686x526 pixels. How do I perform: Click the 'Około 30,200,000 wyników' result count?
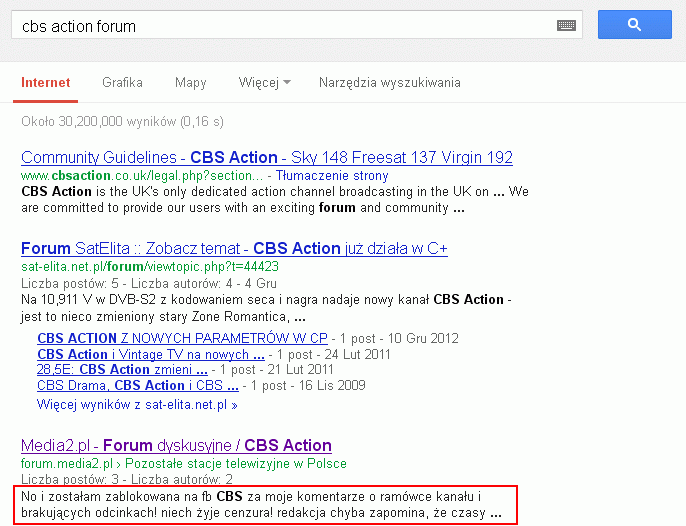coord(122,121)
